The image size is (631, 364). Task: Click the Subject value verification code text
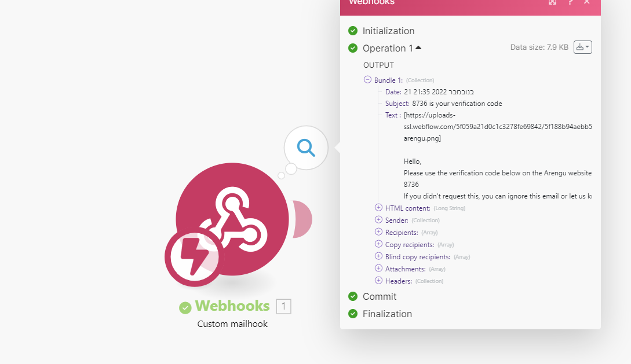tap(457, 104)
